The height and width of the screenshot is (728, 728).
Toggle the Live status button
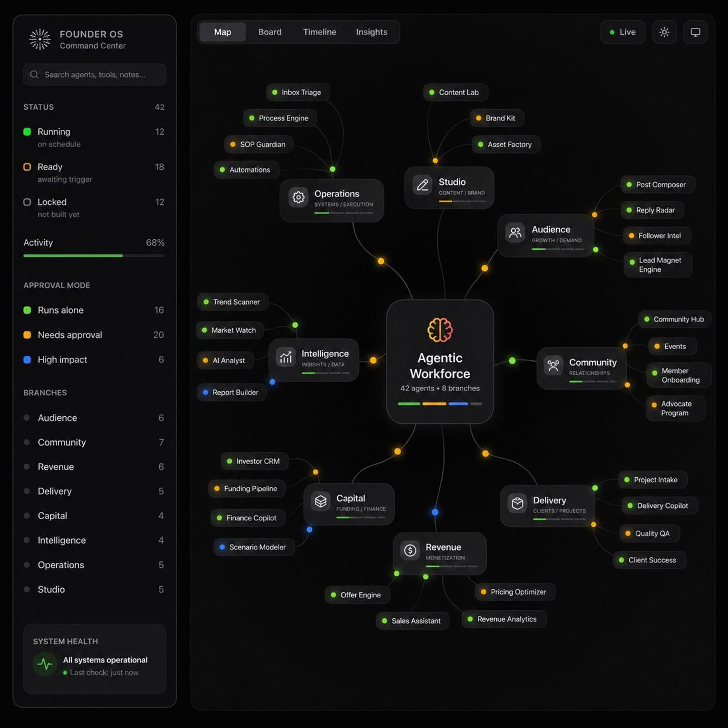point(623,32)
